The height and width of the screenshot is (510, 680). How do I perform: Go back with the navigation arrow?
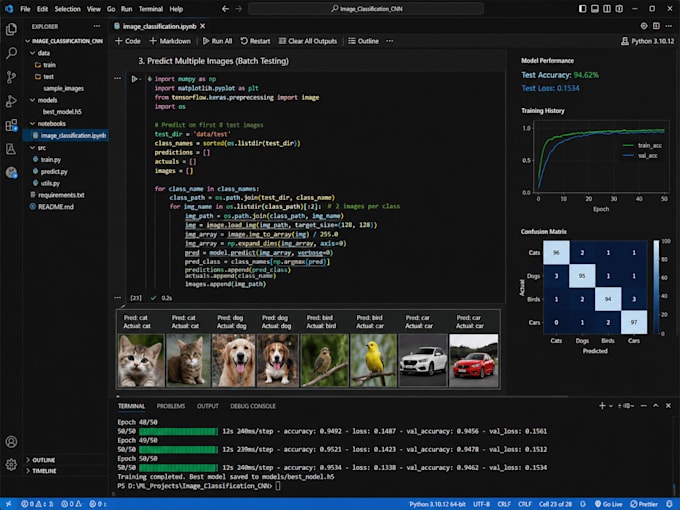225,9
